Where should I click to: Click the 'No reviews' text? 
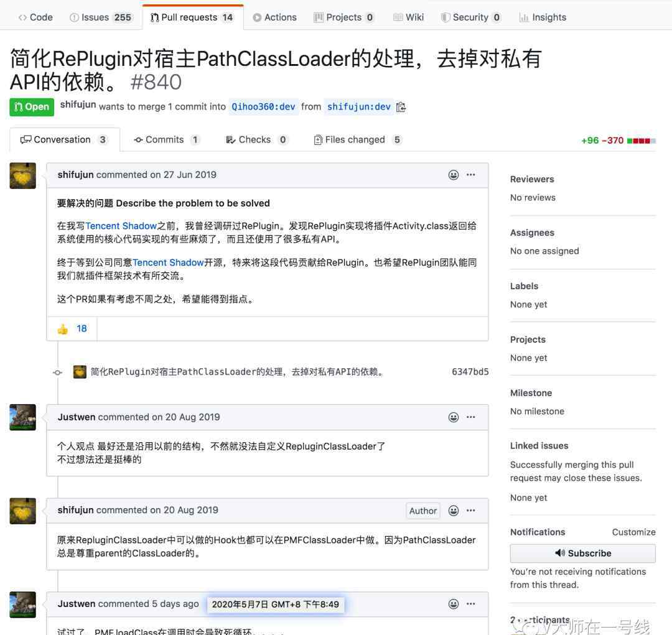coord(533,198)
